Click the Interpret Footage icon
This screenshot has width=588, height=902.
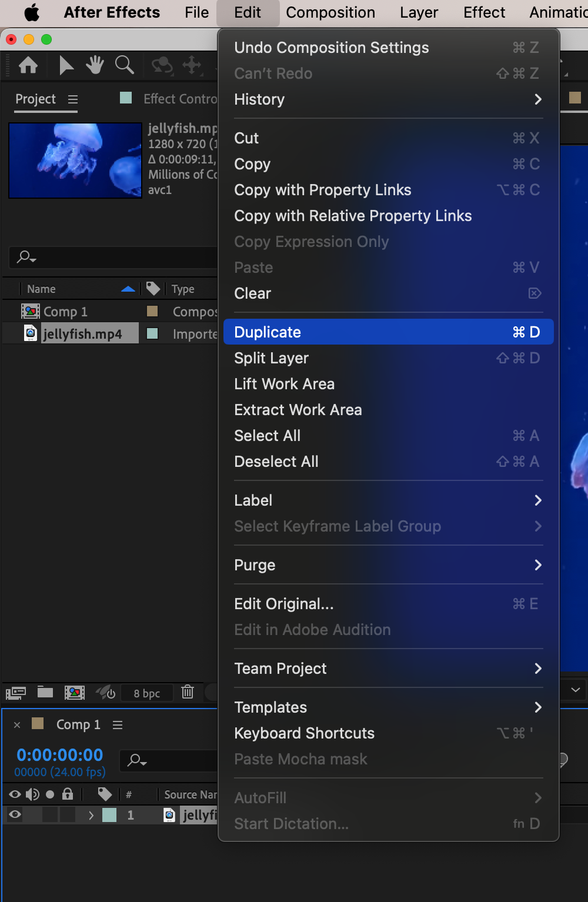16,693
